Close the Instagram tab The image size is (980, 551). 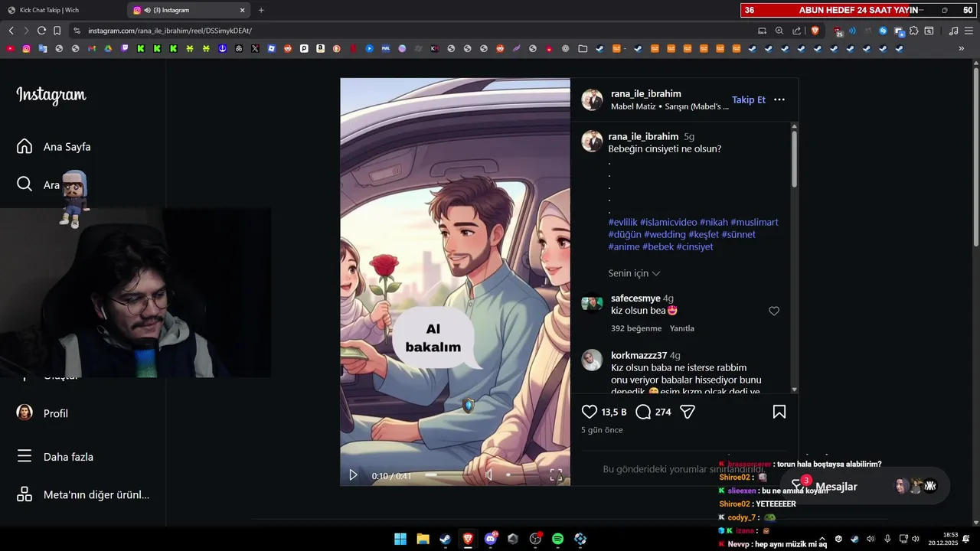click(243, 10)
